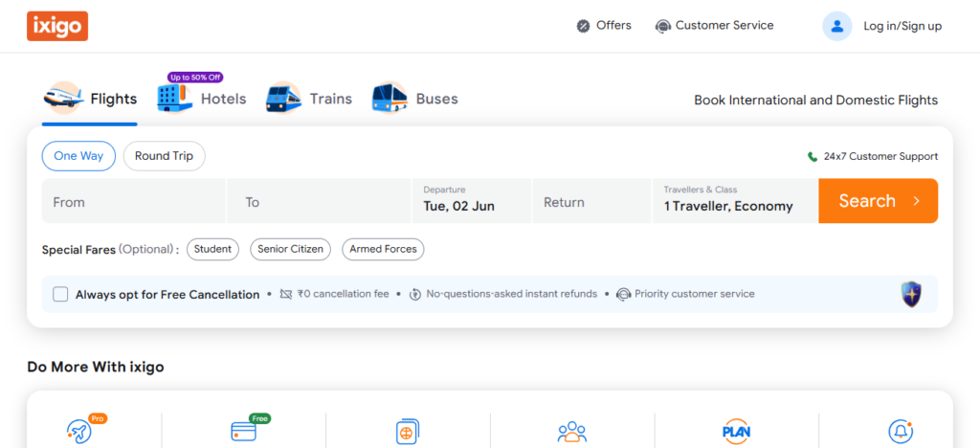Screen dimensions: 980x448
Task: Switch to the Buses tab
Action: [x=415, y=99]
